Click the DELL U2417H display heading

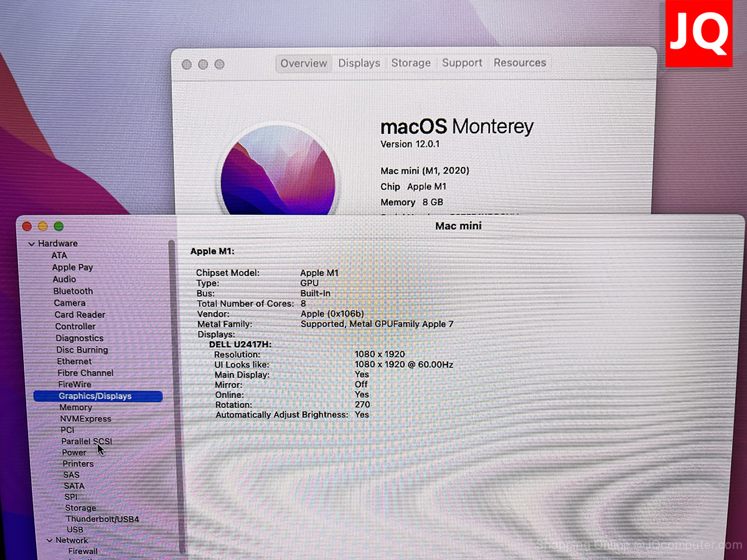point(240,344)
